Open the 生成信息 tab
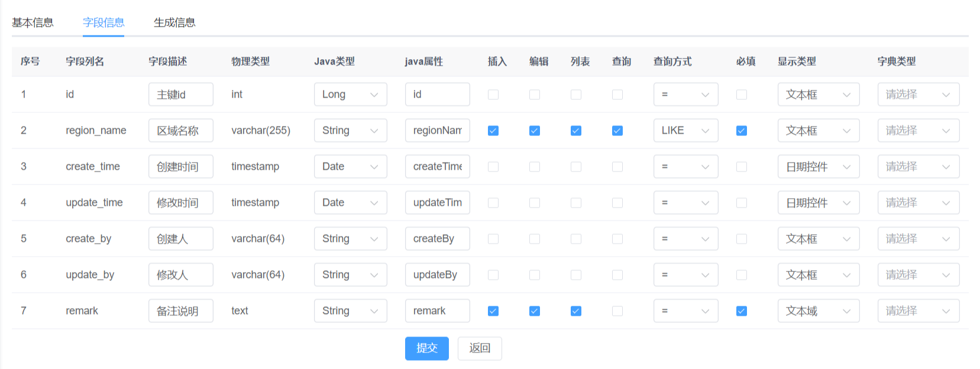 [x=174, y=22]
